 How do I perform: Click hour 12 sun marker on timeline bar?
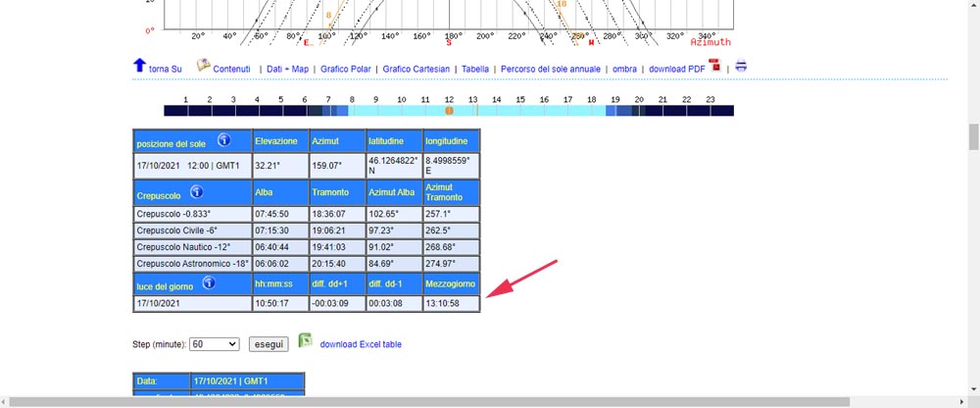point(449,111)
